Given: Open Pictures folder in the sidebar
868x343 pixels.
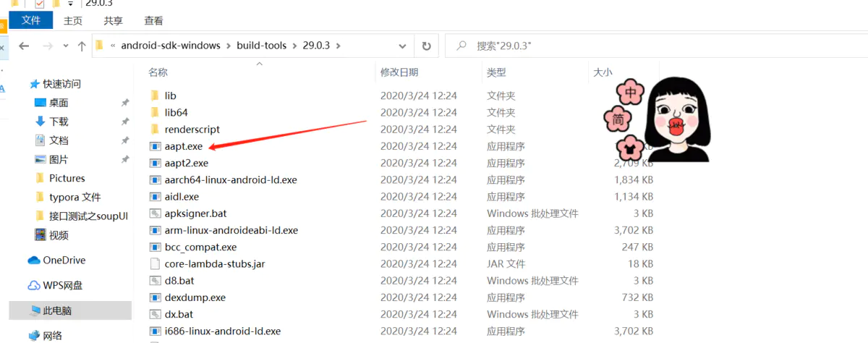Looking at the screenshot, I should [67, 178].
